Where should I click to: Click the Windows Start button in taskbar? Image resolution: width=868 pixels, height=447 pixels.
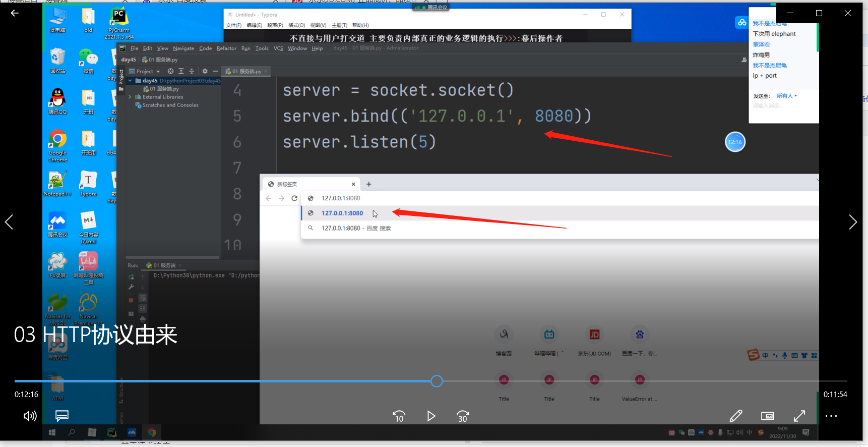tap(51, 432)
